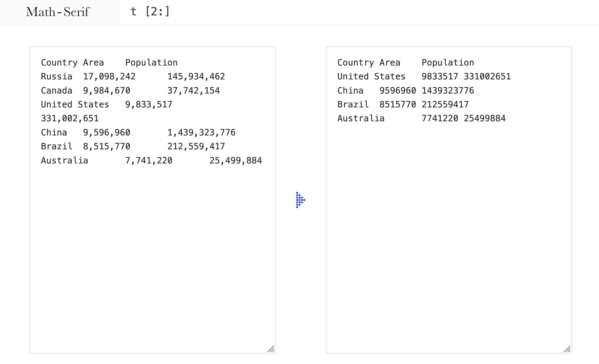Click the Math-Serif label
This screenshot has width=599, height=364.
(58, 12)
